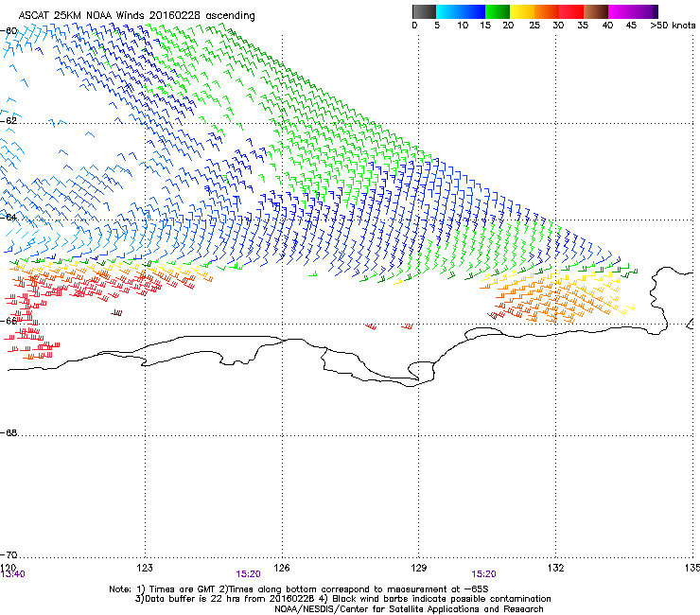This screenshot has height=615, width=700.
Task: Click the '20' legend scale label
Action: point(509,26)
